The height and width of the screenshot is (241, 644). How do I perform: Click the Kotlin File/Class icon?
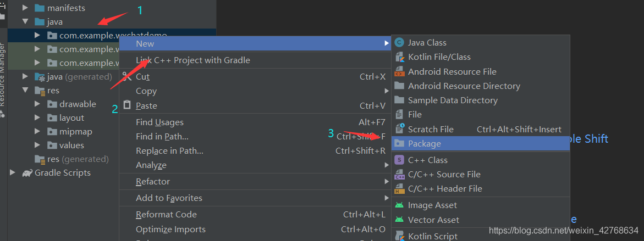coord(399,57)
